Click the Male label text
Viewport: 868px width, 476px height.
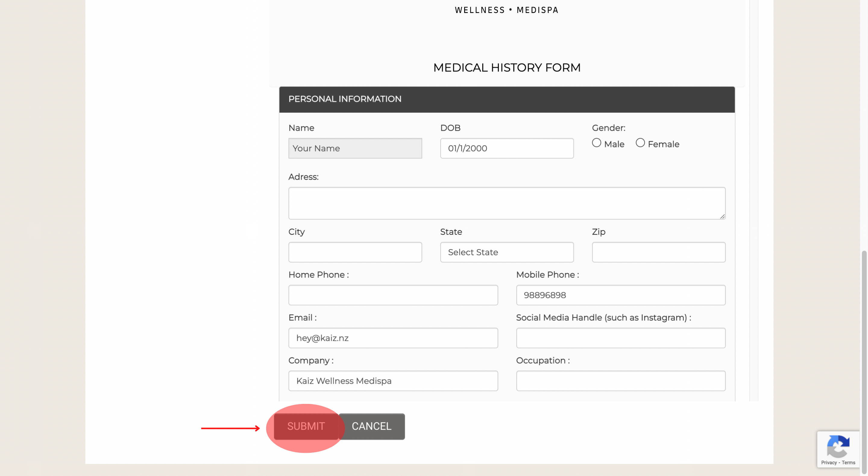pos(614,144)
